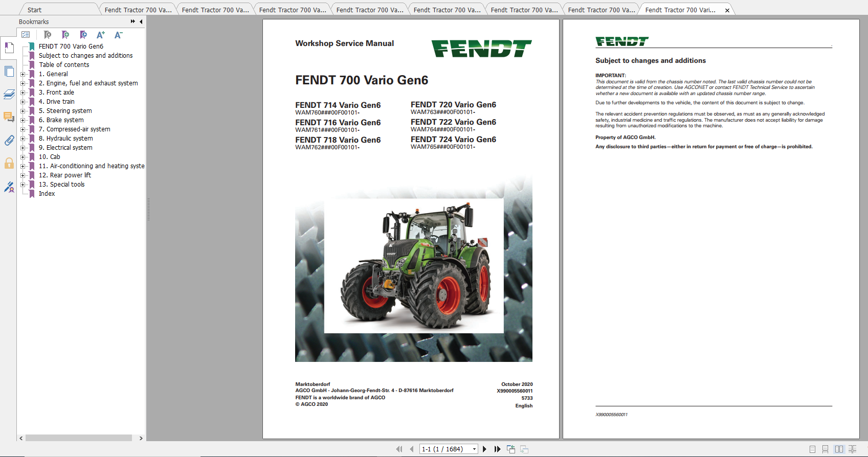Click the go to previous view icon
Image resolution: width=868 pixels, height=457 pixels.
tap(511, 449)
